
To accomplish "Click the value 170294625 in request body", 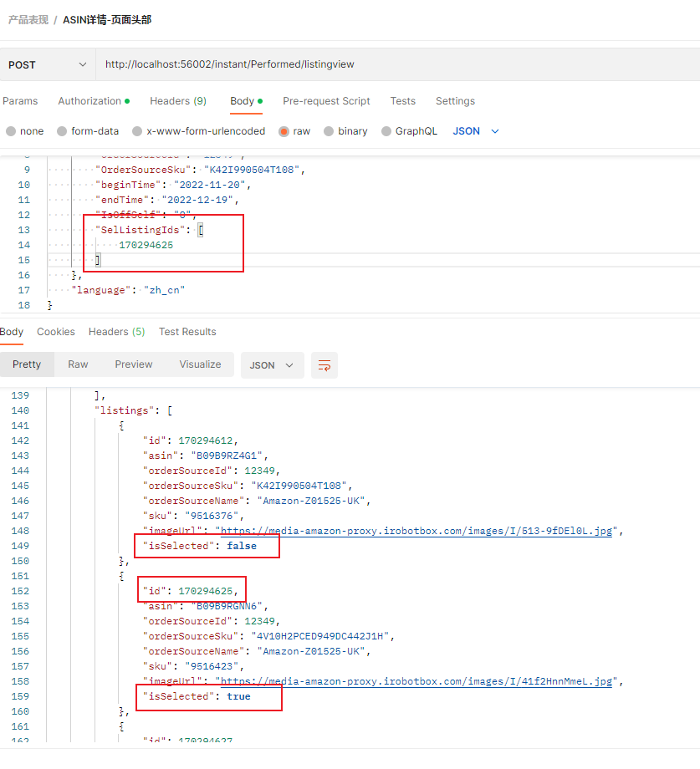I will click(146, 245).
